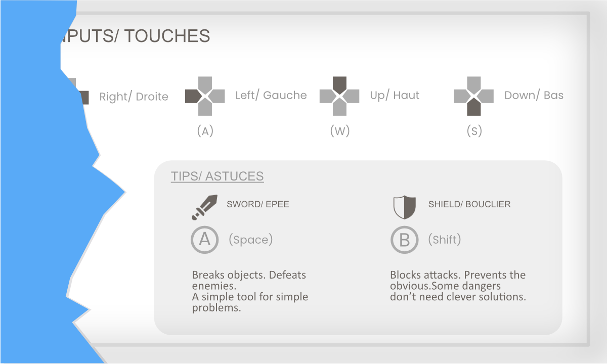607x364 pixels.
Task: Click the Up/Haut D-pad icon
Action: tap(339, 96)
